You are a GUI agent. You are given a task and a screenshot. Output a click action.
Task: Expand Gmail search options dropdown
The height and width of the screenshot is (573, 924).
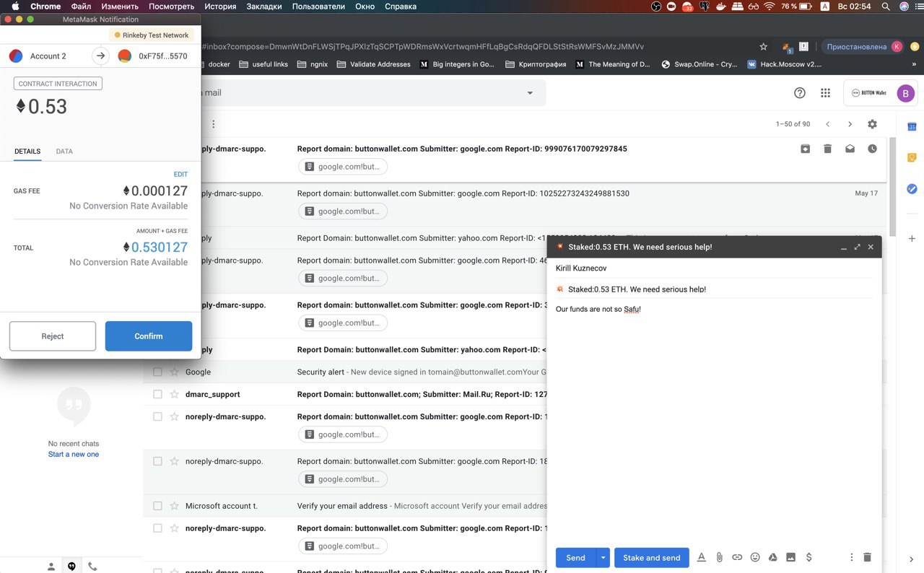click(x=530, y=92)
